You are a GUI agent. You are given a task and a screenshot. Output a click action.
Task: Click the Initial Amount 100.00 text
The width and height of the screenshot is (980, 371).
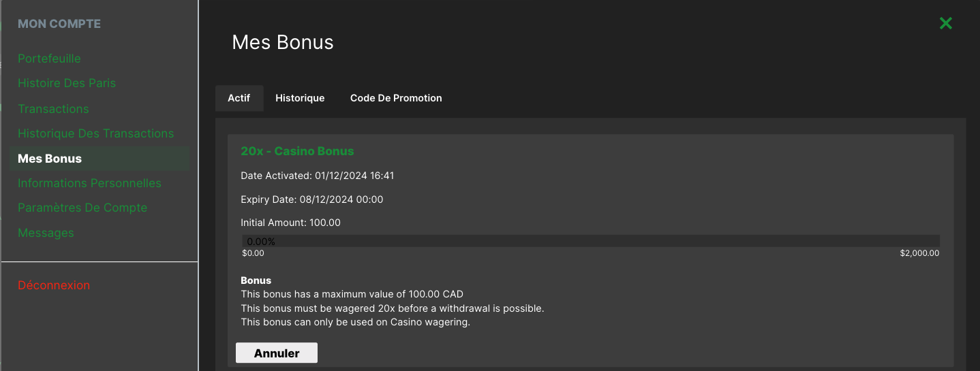(x=290, y=223)
